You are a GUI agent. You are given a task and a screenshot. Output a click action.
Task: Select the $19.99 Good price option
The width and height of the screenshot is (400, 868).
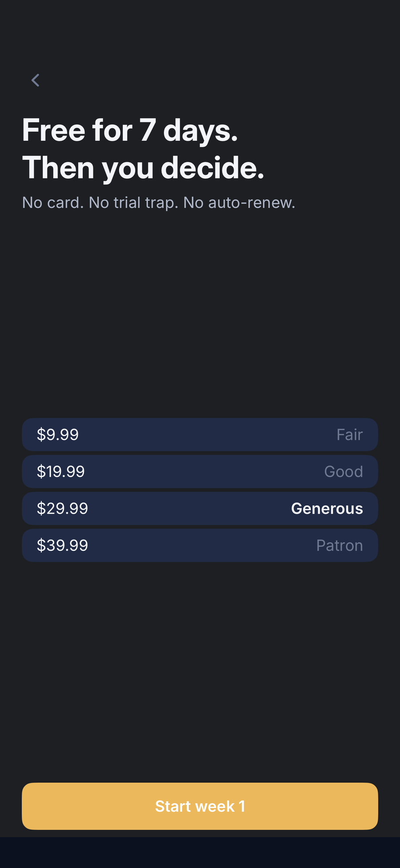(200, 472)
